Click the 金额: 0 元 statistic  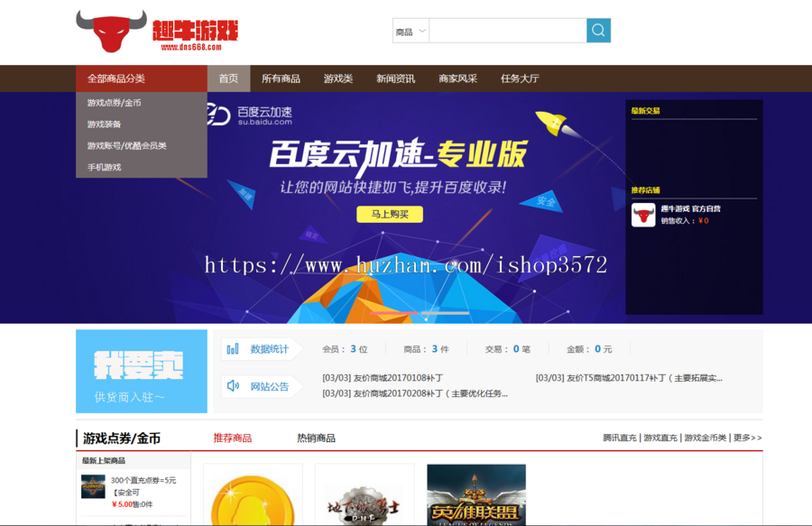coord(589,349)
